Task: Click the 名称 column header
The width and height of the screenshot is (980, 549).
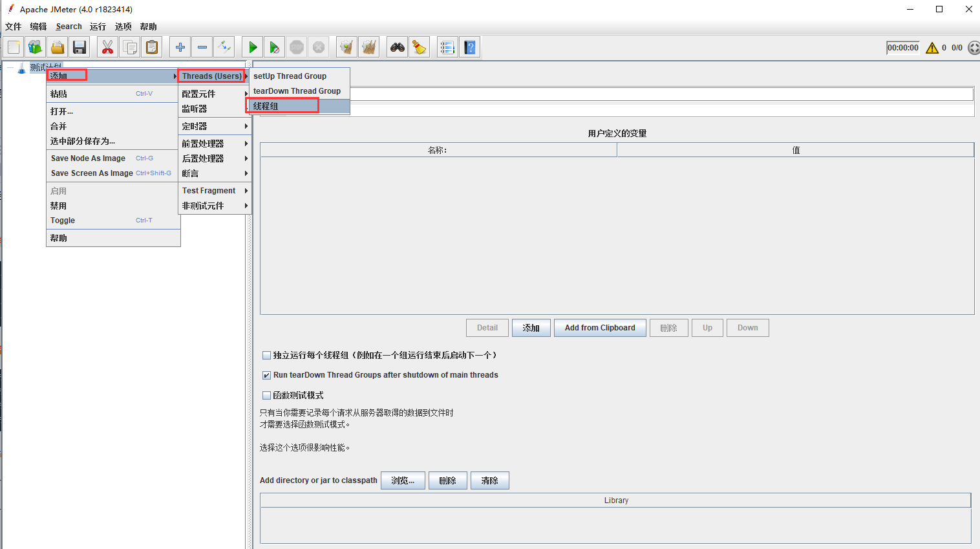Action: click(438, 150)
